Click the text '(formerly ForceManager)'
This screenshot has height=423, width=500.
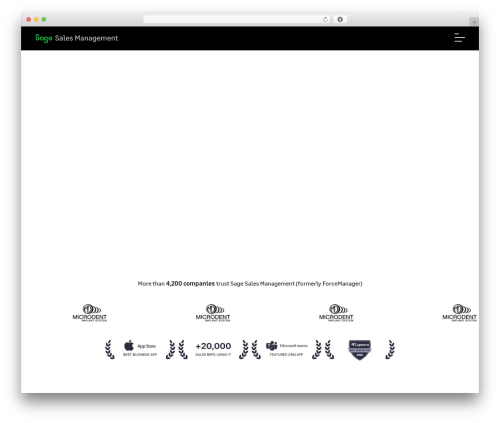pos(329,284)
